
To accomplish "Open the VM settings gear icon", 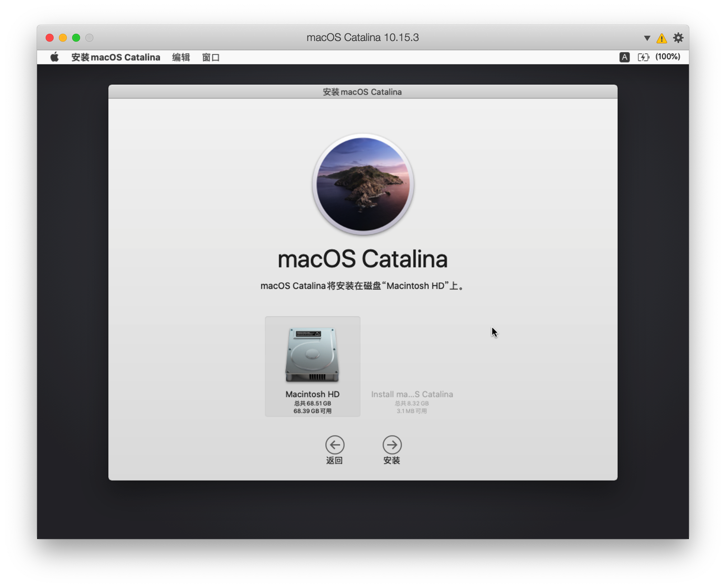I will click(x=678, y=38).
